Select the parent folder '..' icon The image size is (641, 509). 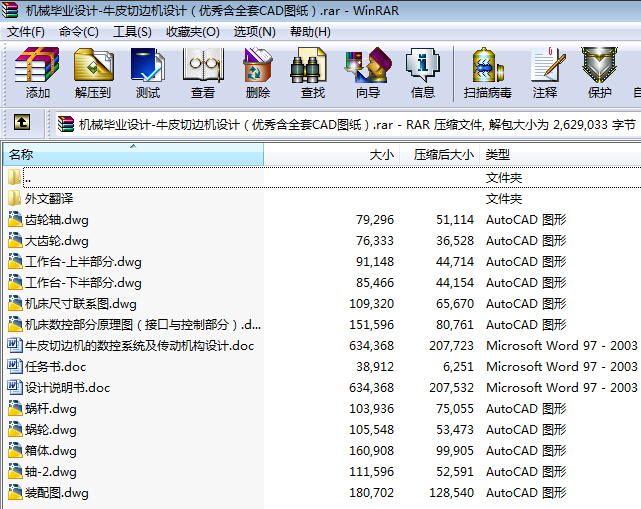14,177
